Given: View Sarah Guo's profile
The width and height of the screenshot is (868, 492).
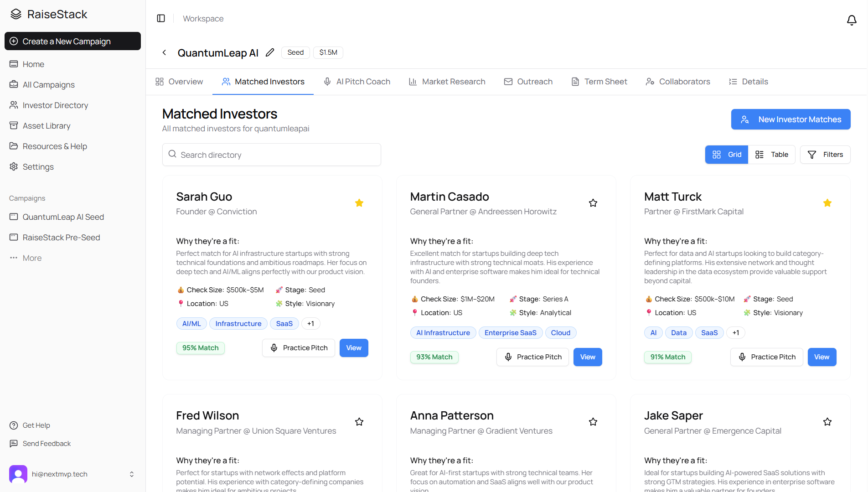Looking at the screenshot, I should (x=354, y=348).
